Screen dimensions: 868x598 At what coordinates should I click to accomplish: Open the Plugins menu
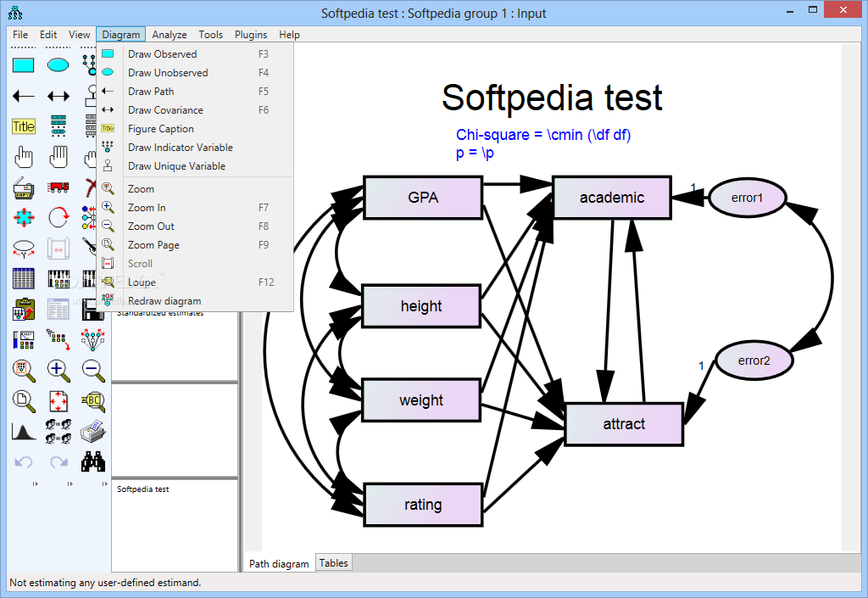(x=251, y=34)
